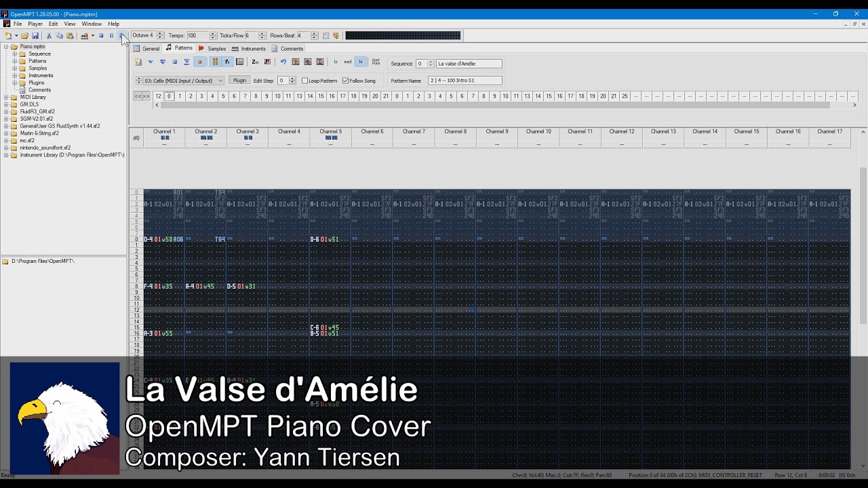The width and height of the screenshot is (868, 488).
Task: Click the sequence scroll right '>>' button
Action: pyautogui.click(x=146, y=96)
